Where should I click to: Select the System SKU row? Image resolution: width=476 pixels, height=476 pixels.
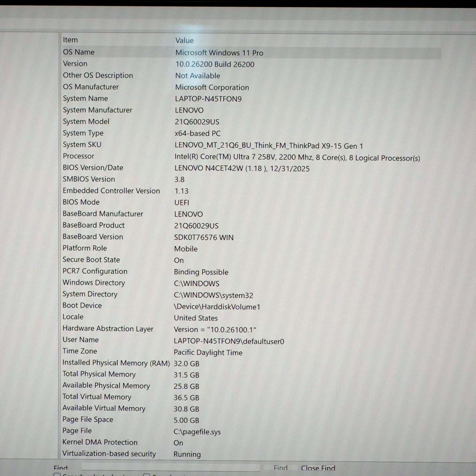(x=82, y=145)
